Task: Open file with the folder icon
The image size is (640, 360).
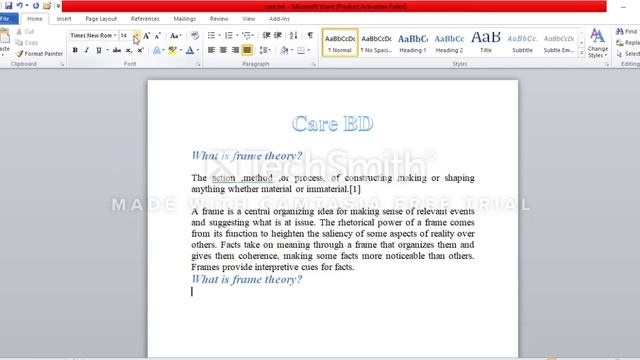Action: click(47, 6)
